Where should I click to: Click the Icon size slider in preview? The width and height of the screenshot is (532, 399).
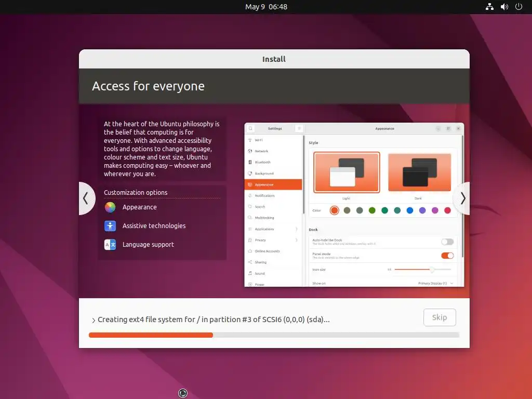pyautogui.click(x=423, y=270)
